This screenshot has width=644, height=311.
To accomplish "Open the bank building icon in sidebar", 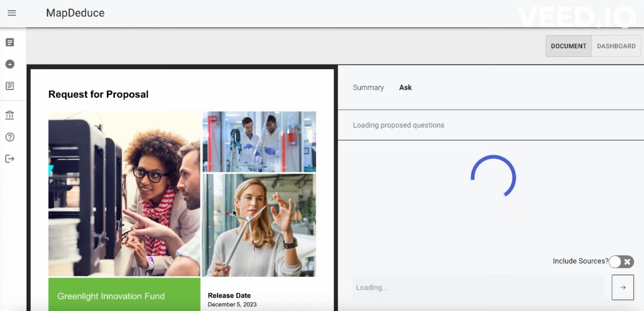I will click(x=10, y=115).
